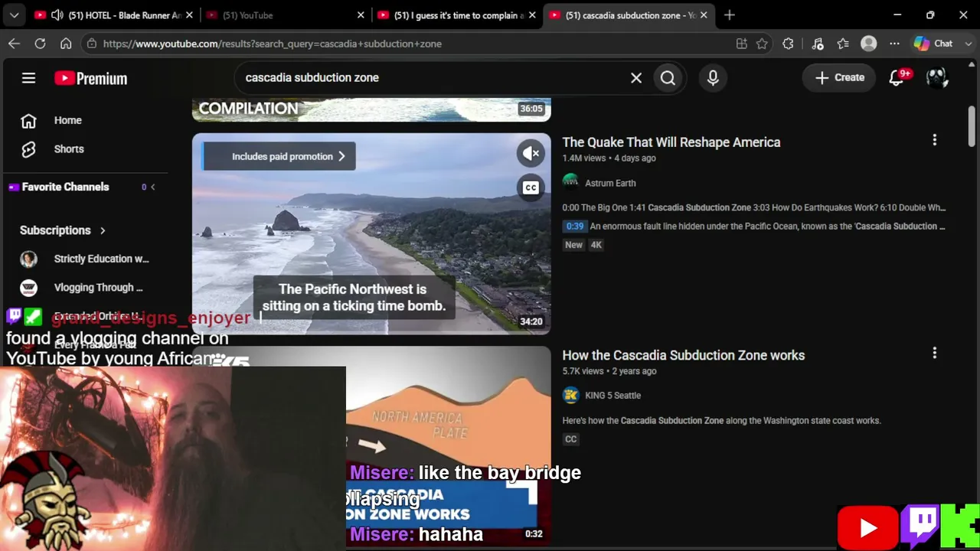Close the (51) YouTube tab

361,15
